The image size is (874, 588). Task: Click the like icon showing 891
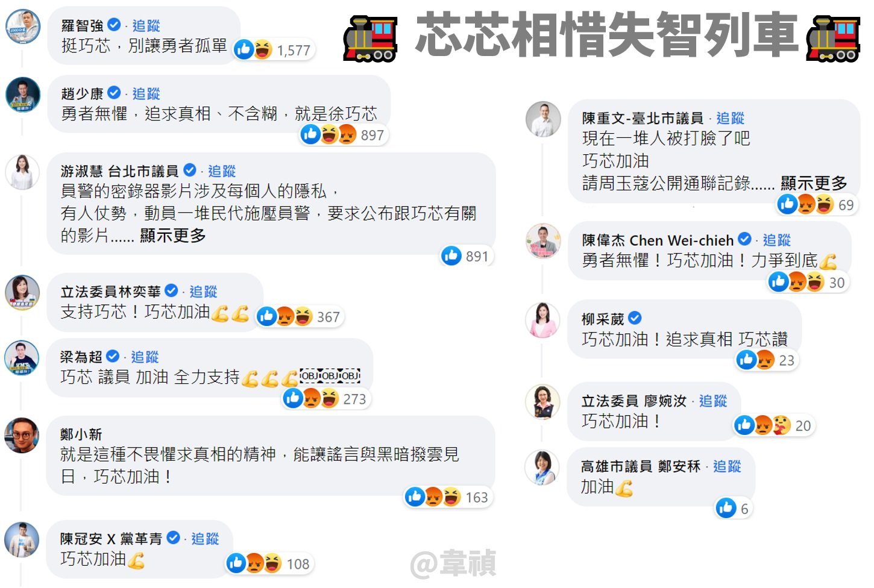[451, 256]
